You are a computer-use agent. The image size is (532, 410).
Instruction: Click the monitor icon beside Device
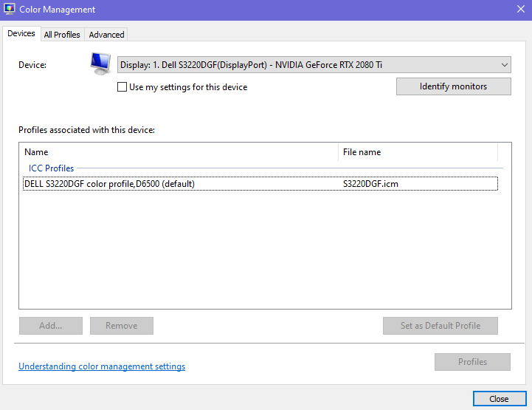[x=100, y=64]
